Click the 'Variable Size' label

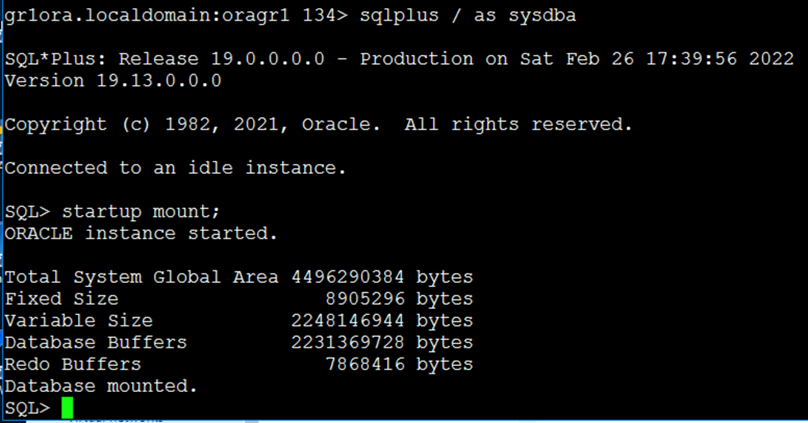tap(79, 321)
